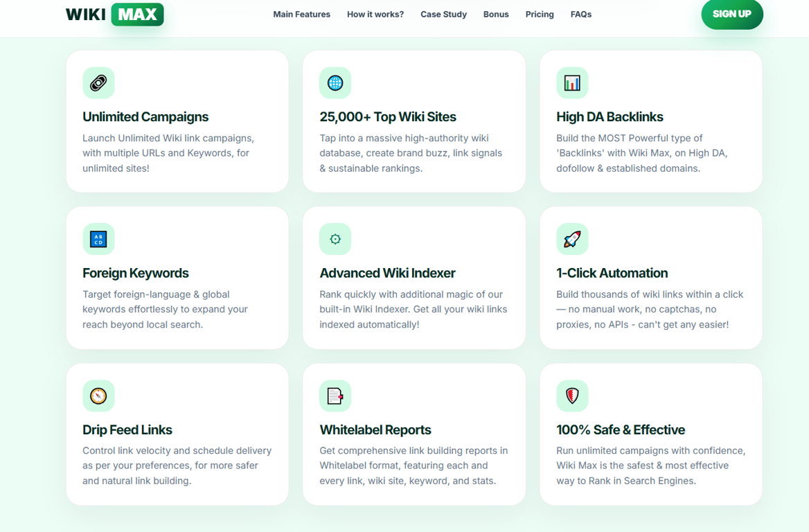
Task: Click the 'Build thousands of wiki links' description
Action: tap(650, 310)
